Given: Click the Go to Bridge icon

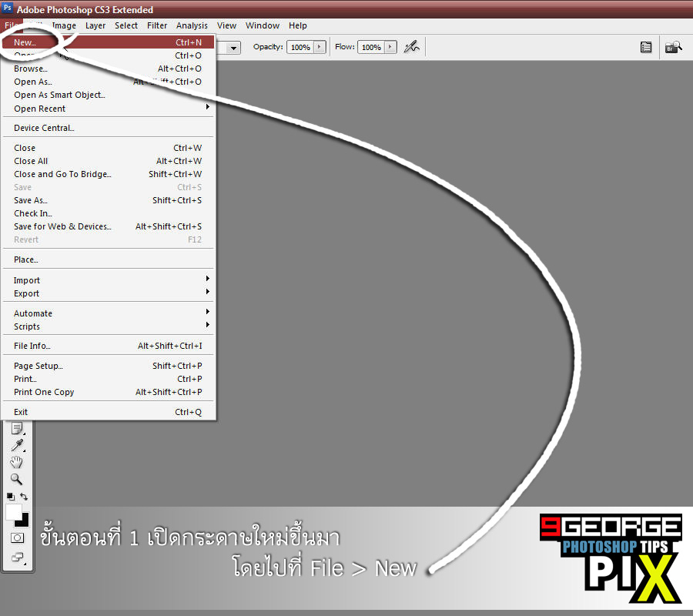Looking at the screenshot, I should point(673,46).
